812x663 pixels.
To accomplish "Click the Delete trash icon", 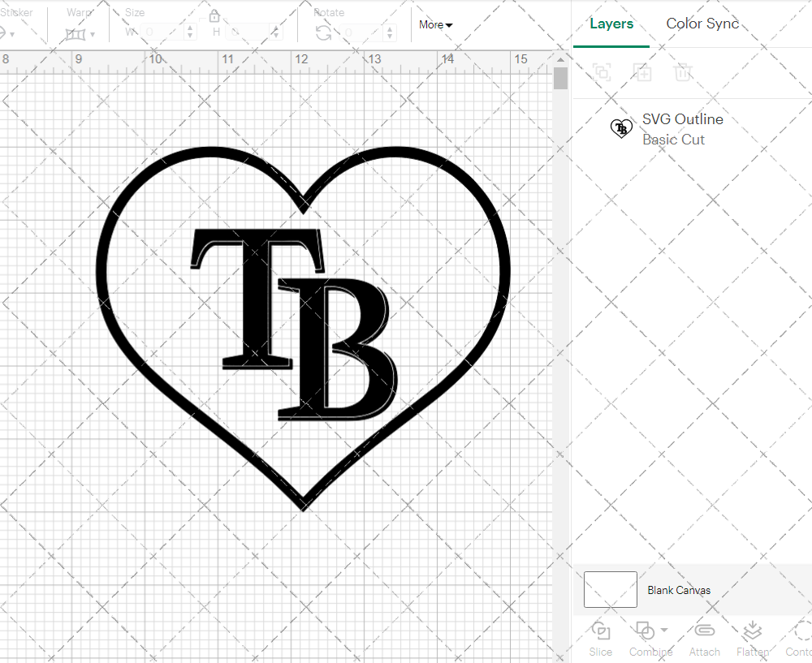I will point(683,72).
